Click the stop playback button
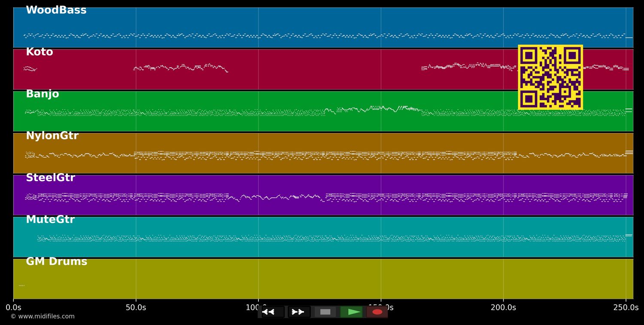 tap(325, 312)
